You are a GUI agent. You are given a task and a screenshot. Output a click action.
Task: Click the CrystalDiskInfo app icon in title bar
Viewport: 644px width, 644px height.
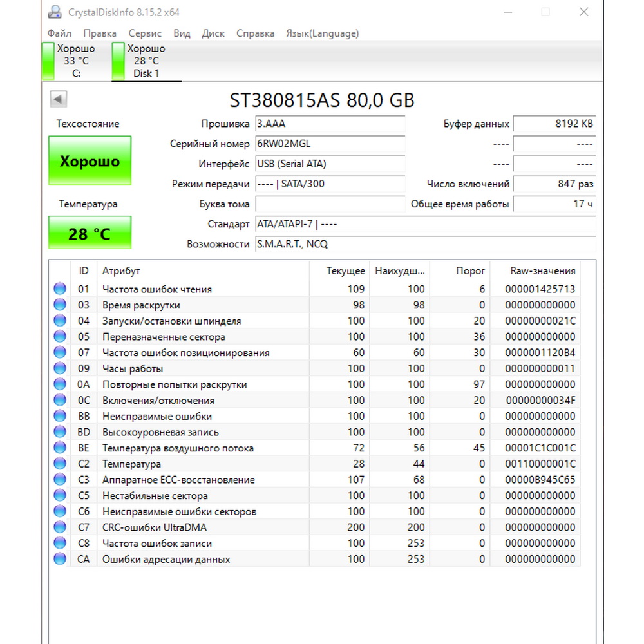tap(55, 12)
